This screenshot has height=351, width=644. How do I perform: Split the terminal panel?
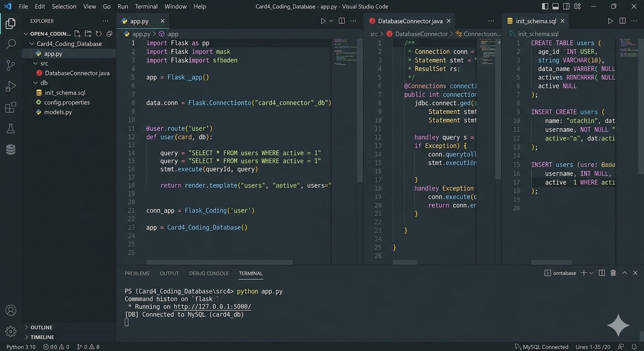(x=602, y=273)
